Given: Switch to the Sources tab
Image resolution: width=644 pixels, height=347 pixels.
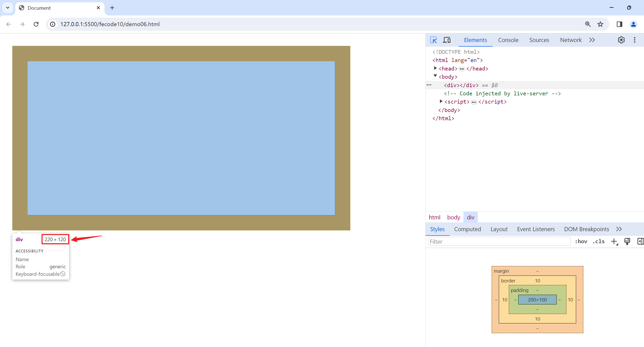Looking at the screenshot, I should point(539,40).
